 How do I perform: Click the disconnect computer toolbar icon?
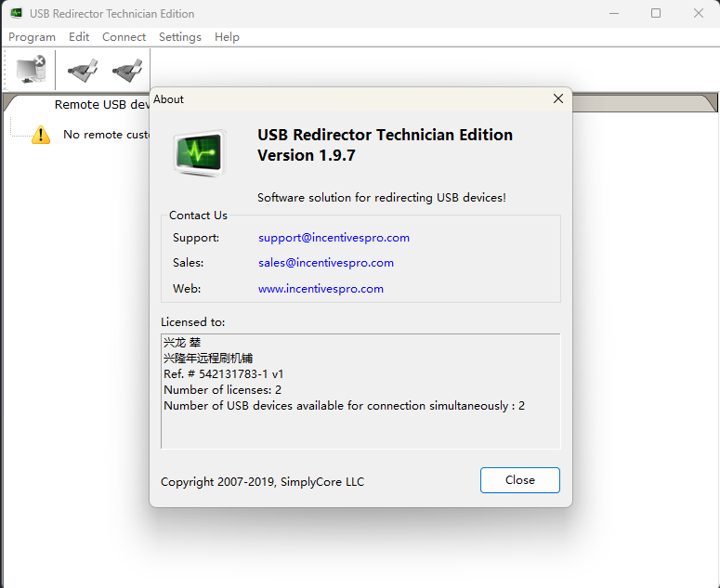pyautogui.click(x=32, y=70)
